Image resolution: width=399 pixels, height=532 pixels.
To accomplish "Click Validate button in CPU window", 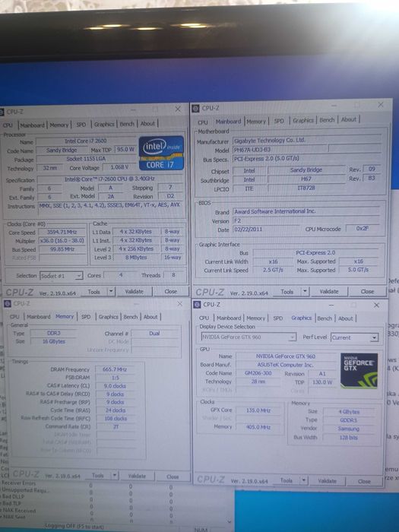I will [134, 291].
